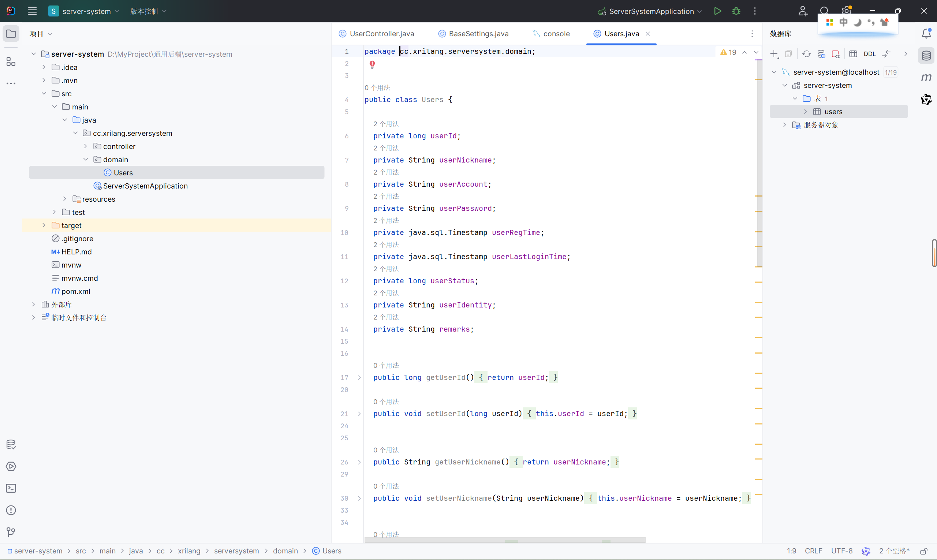Open the Project tool window folder icon

point(11,34)
